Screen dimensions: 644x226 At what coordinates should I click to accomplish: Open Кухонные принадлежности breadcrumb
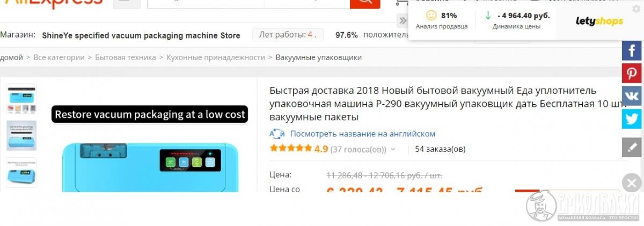tap(216, 57)
